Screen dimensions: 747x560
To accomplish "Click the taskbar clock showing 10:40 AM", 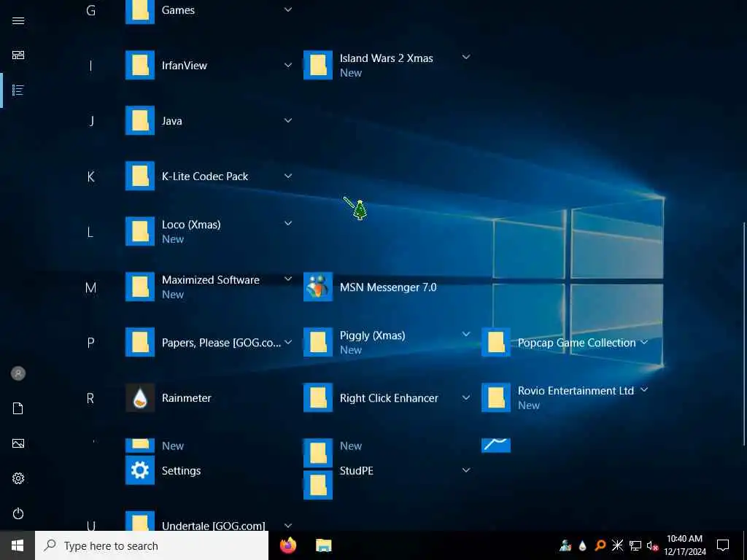I will click(x=684, y=545).
